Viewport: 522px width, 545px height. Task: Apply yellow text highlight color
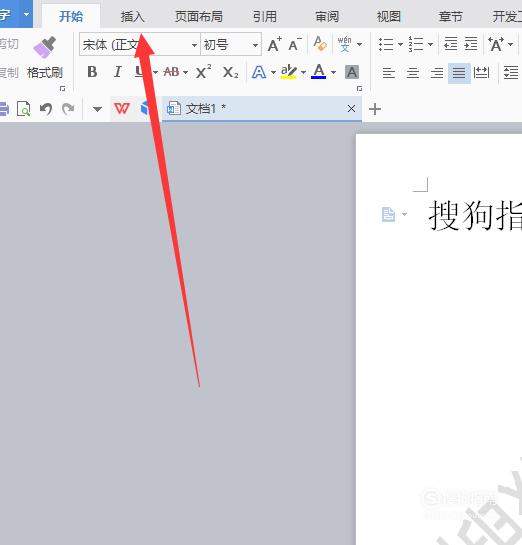(x=289, y=72)
